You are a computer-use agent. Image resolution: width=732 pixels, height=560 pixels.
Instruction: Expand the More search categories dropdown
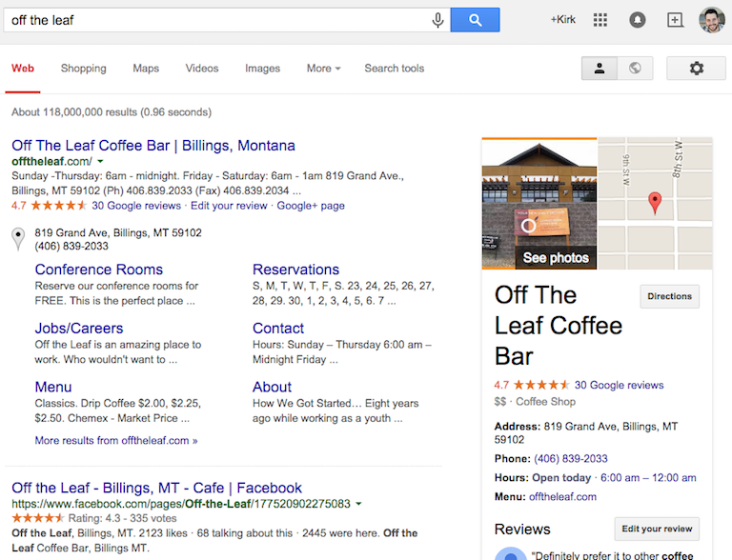pyautogui.click(x=323, y=69)
